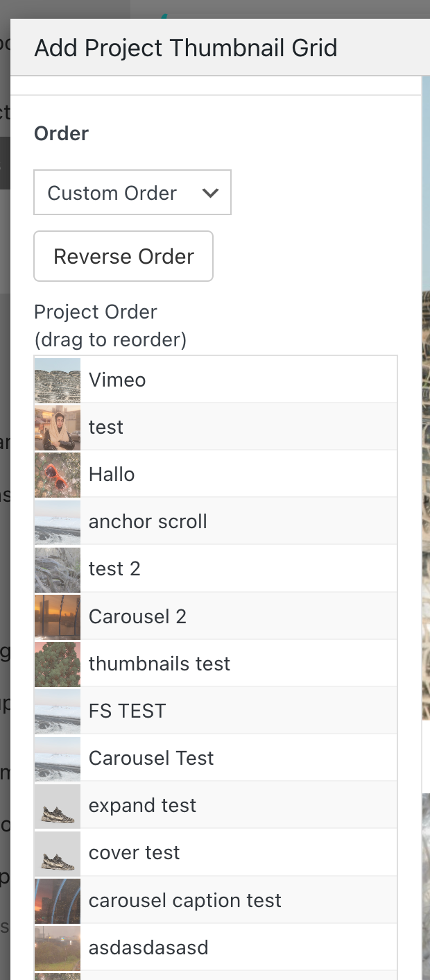Click the Carousel 2 sunset thumbnail
The image size is (430, 980).
(57, 616)
